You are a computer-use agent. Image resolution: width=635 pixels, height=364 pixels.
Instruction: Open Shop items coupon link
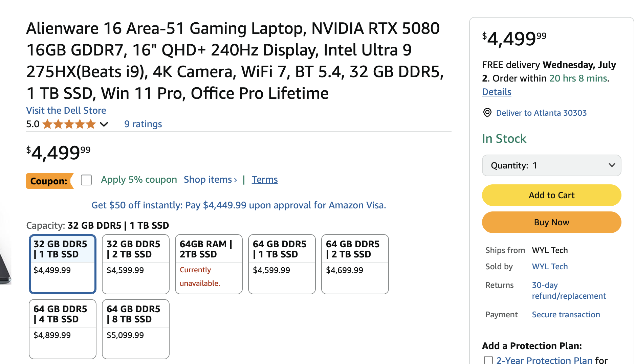pyautogui.click(x=210, y=180)
